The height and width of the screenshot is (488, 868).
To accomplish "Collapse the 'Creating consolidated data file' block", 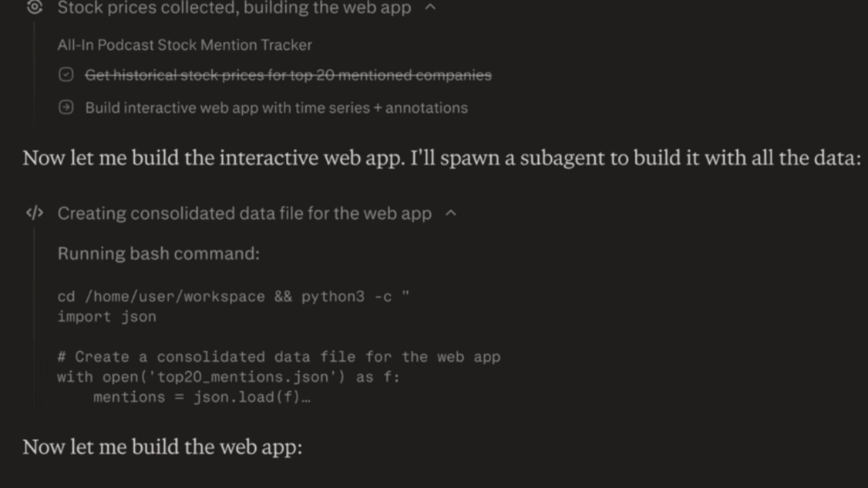I will pos(451,213).
